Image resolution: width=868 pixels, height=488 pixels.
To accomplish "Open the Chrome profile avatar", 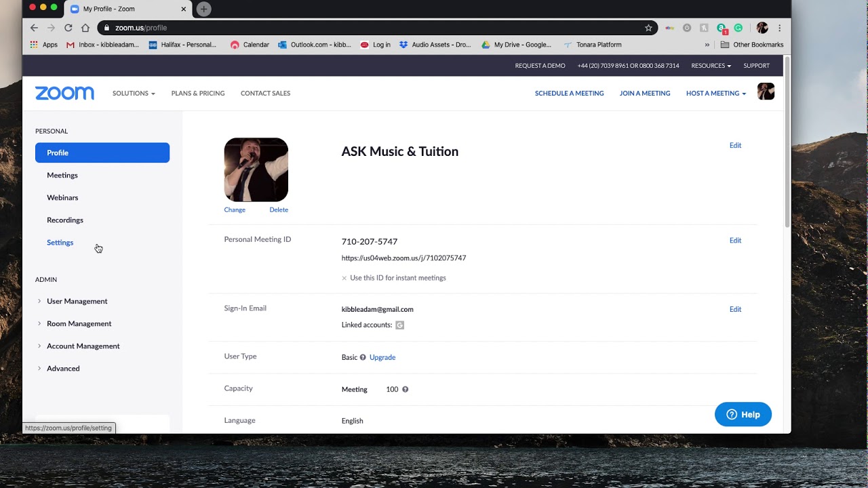I will [762, 28].
